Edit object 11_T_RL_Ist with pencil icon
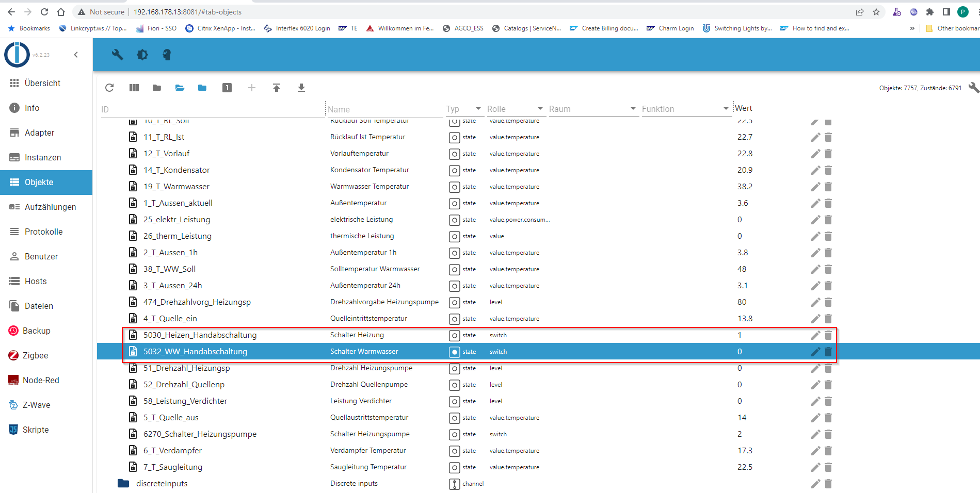 (x=815, y=137)
